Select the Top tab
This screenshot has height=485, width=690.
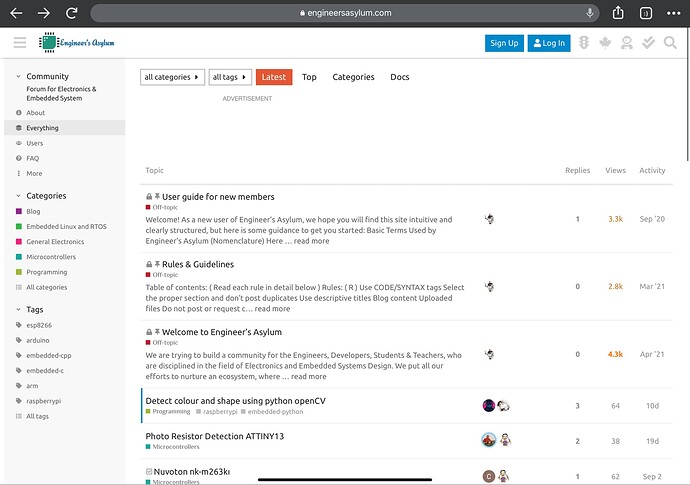tap(309, 77)
